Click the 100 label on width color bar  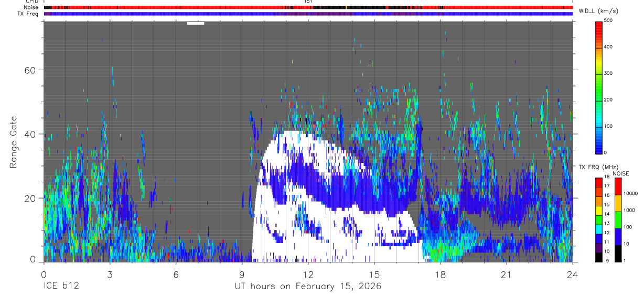(x=608, y=126)
